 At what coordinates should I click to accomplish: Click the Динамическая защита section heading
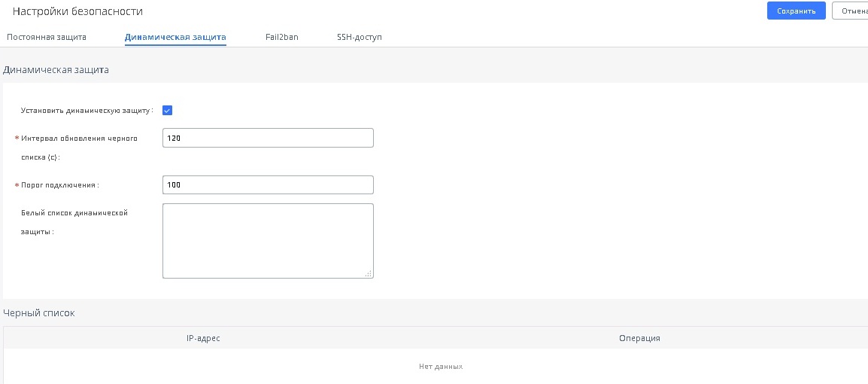point(56,70)
